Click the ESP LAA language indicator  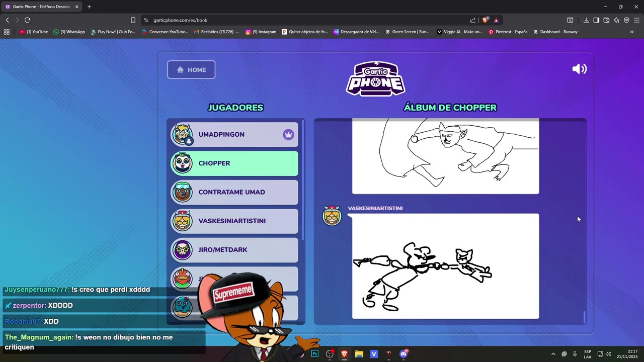pyautogui.click(x=588, y=354)
